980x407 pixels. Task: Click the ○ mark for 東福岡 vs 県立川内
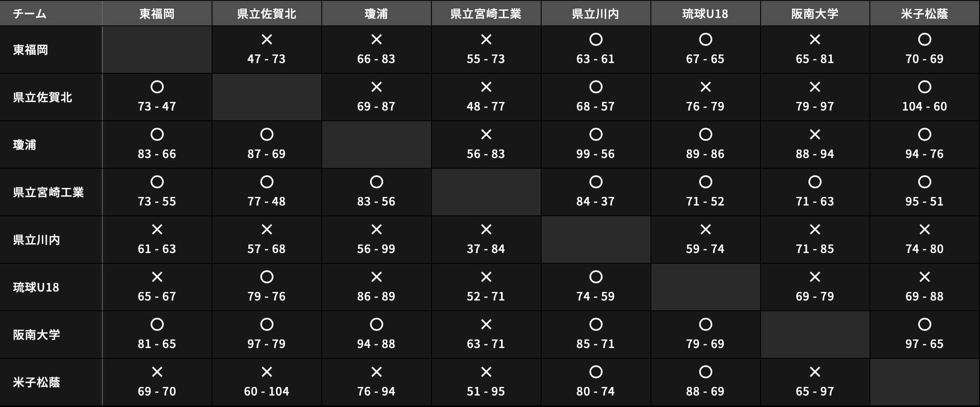[596, 40]
